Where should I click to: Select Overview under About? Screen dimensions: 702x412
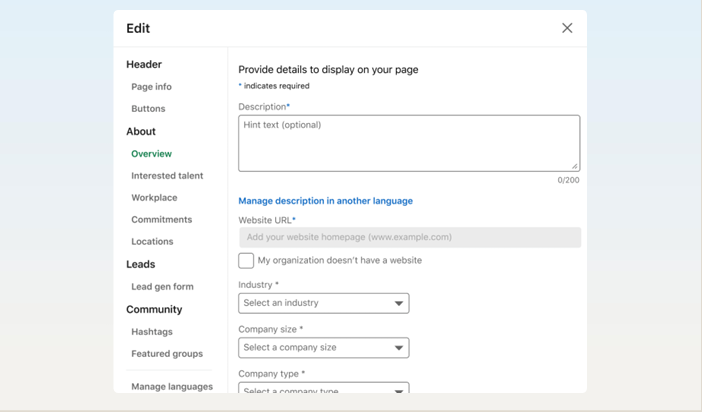[x=151, y=154]
